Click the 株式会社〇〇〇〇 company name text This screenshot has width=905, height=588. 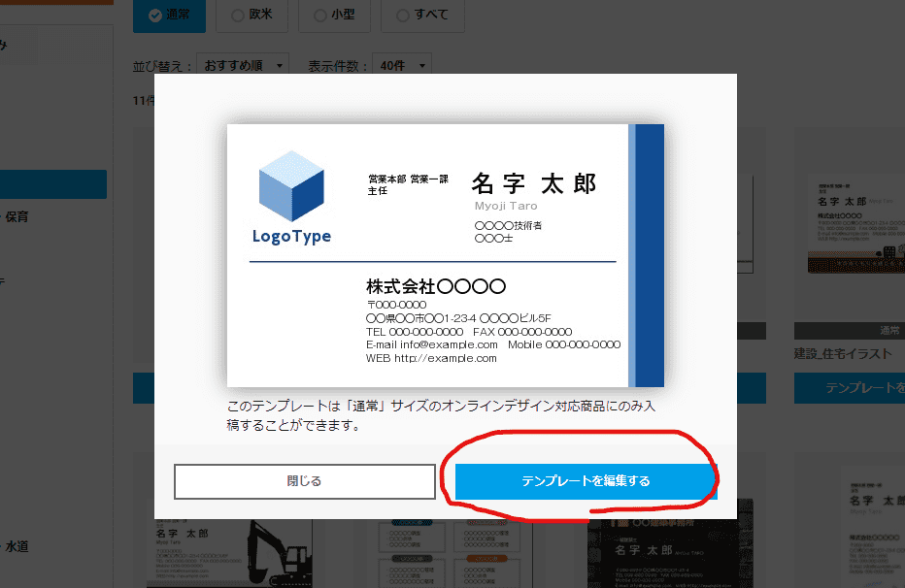point(436,286)
